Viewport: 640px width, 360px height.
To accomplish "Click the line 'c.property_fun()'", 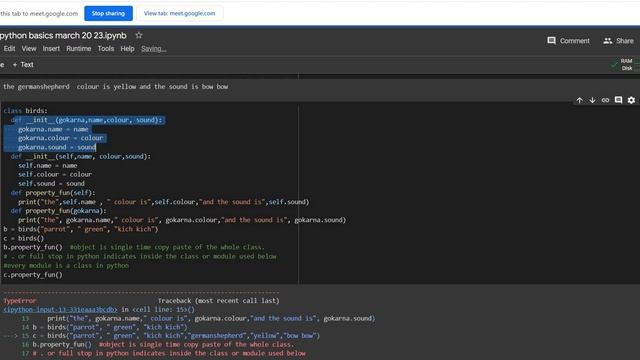I will coord(33,275).
